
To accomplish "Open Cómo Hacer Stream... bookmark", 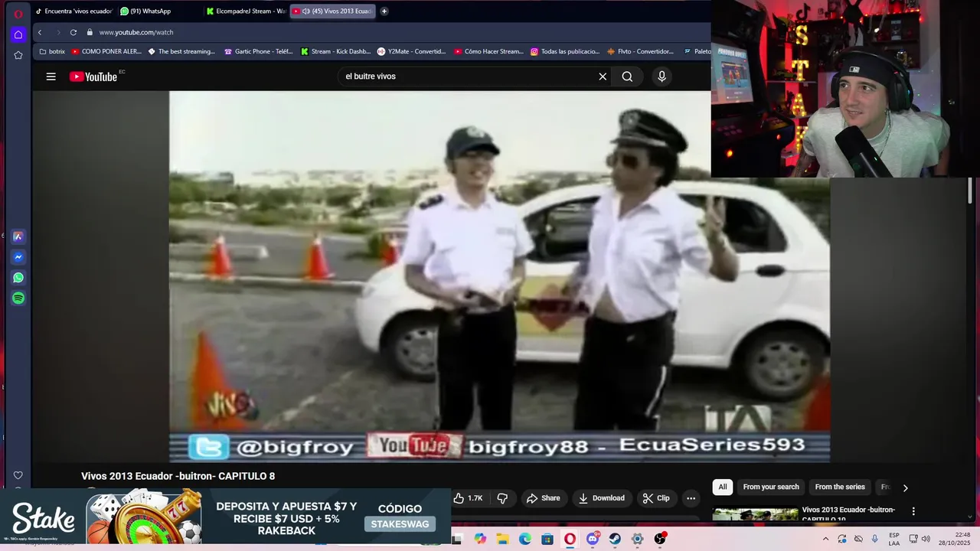I will coord(488,51).
